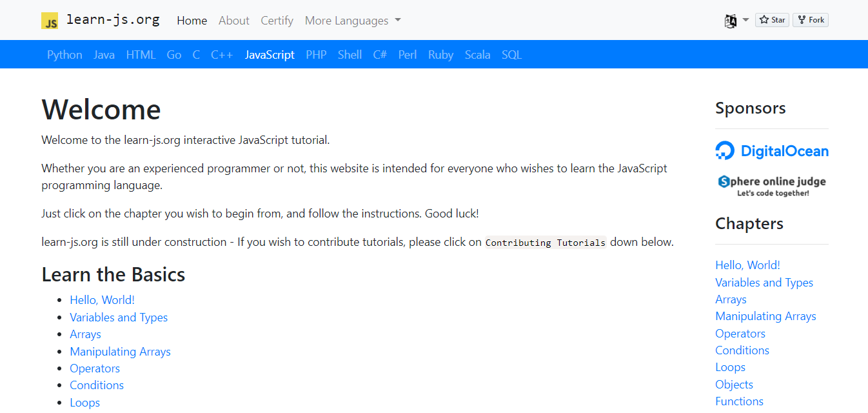Expand the More Languages chevron arrow
Viewport: 868px width, 413px height.
(x=397, y=20)
